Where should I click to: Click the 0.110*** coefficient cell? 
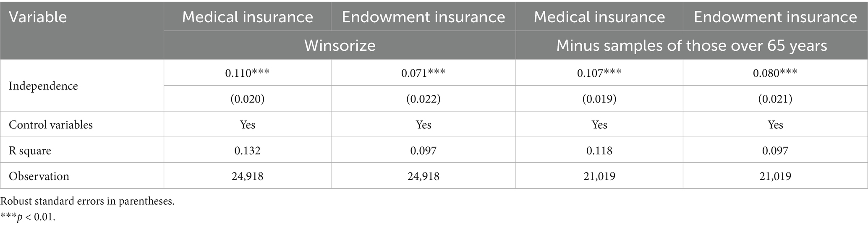coord(247,73)
